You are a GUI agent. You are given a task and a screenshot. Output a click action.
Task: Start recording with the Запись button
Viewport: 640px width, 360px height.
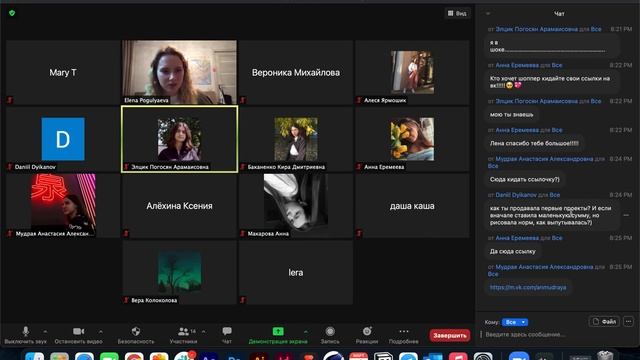[x=330, y=335]
